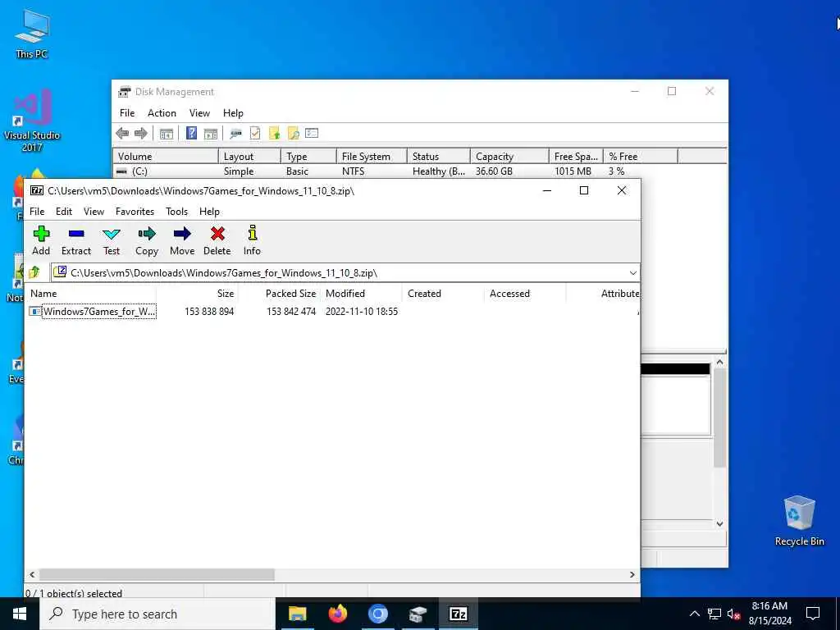
Task: Open Disk Management View menu
Action: pos(199,113)
